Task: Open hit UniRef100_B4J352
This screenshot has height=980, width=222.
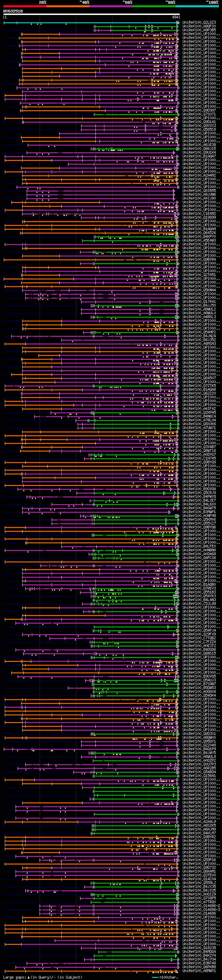Action: tap(199, 340)
